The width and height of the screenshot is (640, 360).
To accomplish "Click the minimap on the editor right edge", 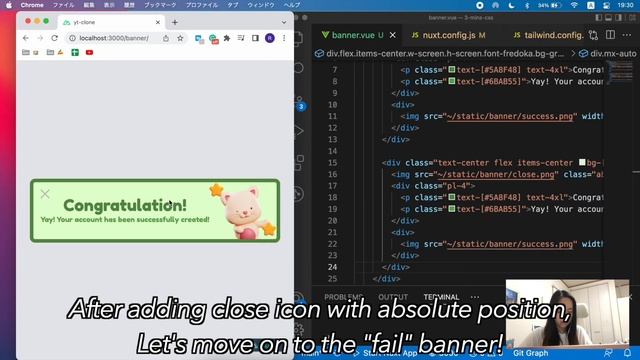I will (620, 72).
